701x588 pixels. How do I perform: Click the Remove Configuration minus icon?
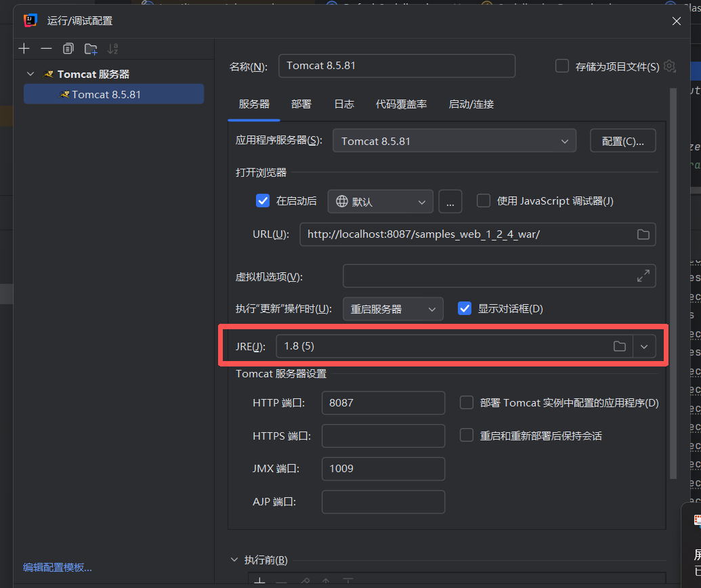tap(46, 49)
